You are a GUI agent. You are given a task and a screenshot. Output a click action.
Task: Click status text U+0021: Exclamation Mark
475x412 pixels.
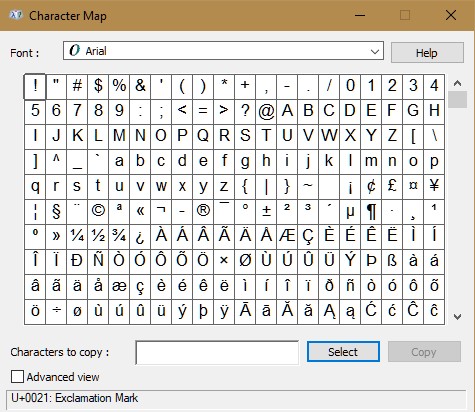point(74,398)
